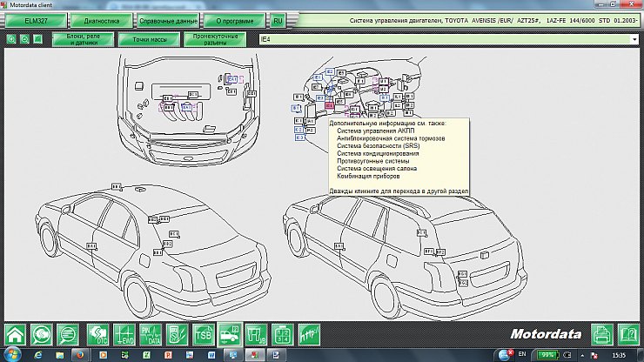Select 'Система кондиционирования' entry
The width and height of the screenshot is (644, 362).
click(378, 153)
